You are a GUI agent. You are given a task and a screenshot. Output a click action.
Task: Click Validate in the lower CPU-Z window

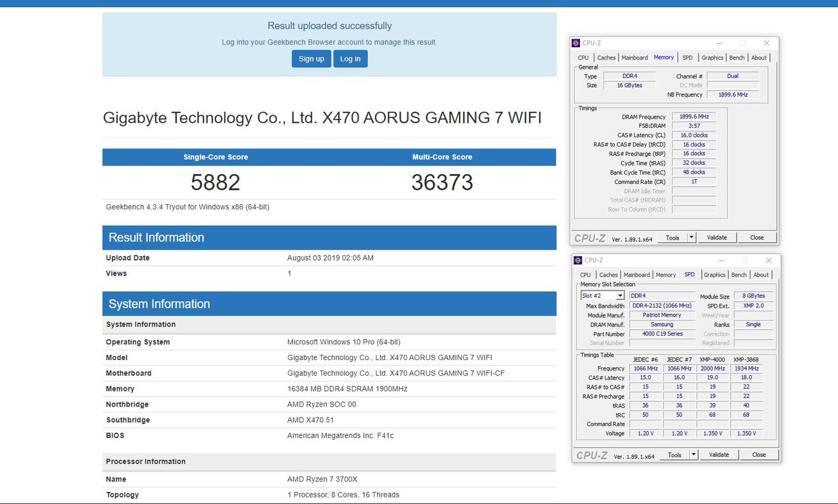click(x=719, y=455)
